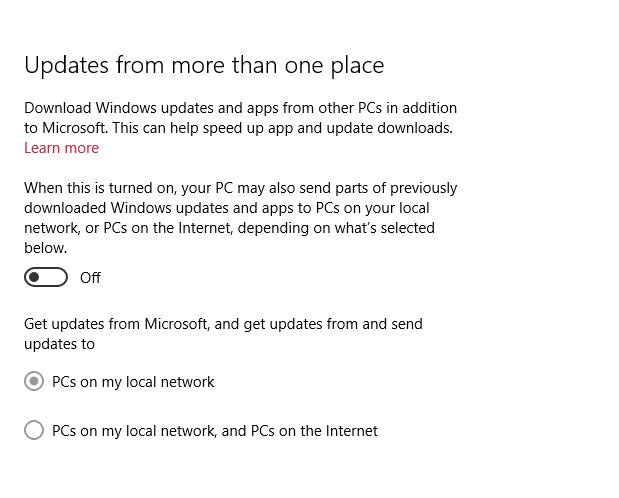
Task: Choose the local network and Internet PCs radio button
Action: pos(34,431)
